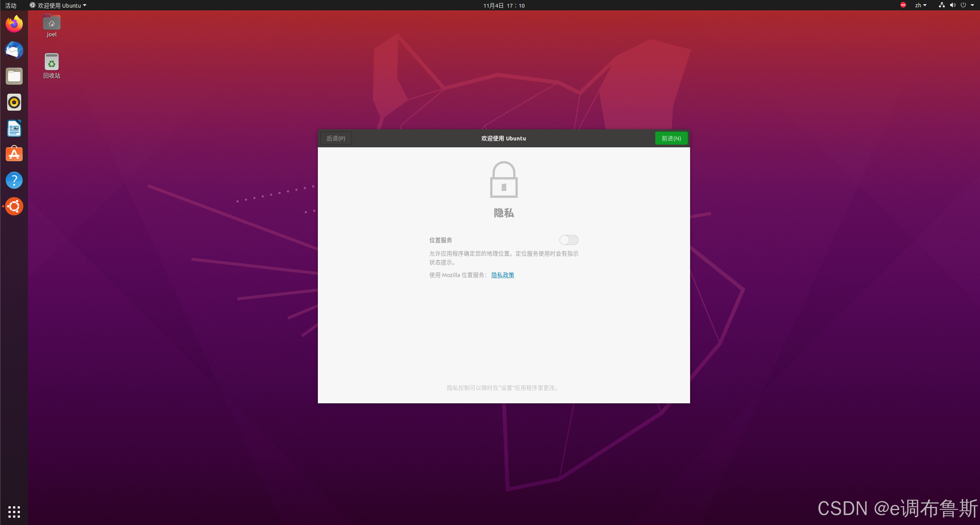The image size is (980, 525).
Task: Open Ubuntu Software store icon
Action: click(x=14, y=154)
